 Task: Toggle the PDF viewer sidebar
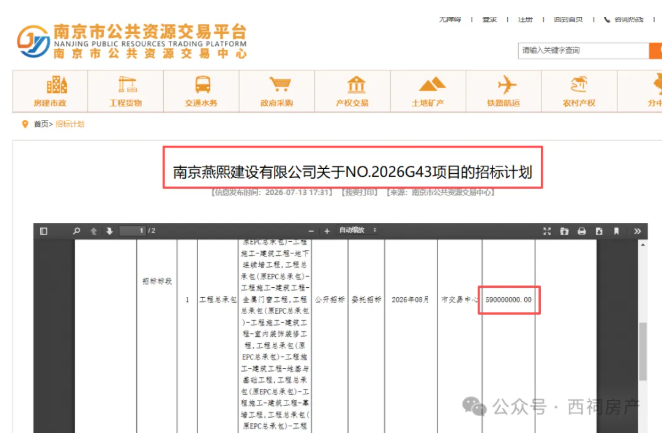[x=44, y=231]
